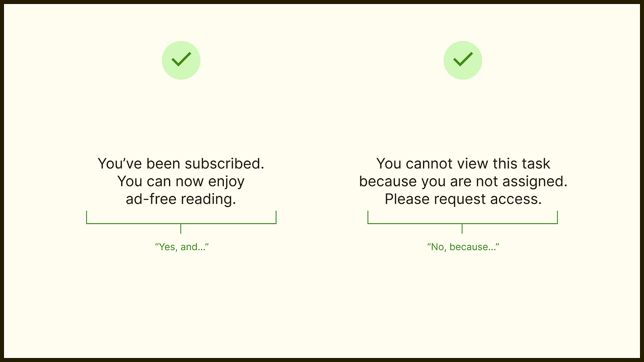Click the green checkmark above the task access message

coord(463,60)
